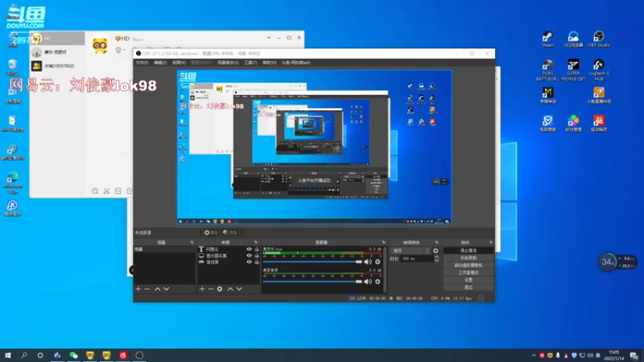Open chat window dropdown arrow at top
The height and width of the screenshot is (362, 644).
269,38
